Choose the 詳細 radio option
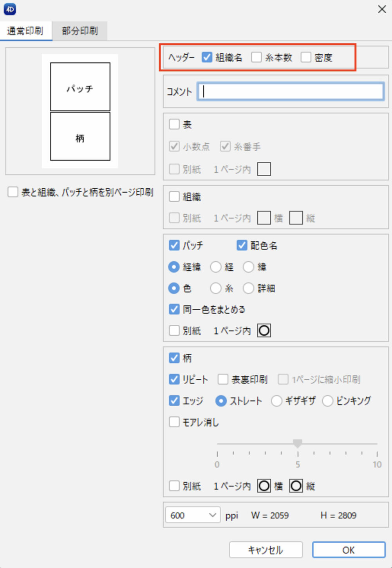The image size is (392, 568). [249, 288]
